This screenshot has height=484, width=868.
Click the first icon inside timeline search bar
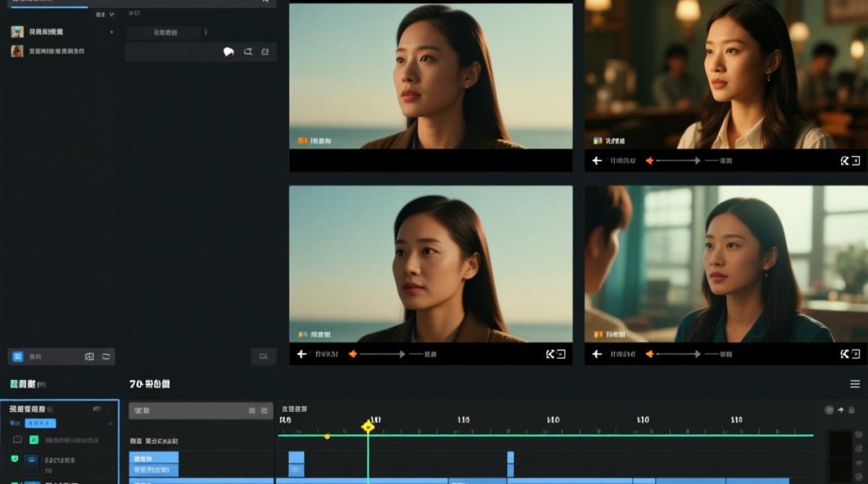click(252, 410)
